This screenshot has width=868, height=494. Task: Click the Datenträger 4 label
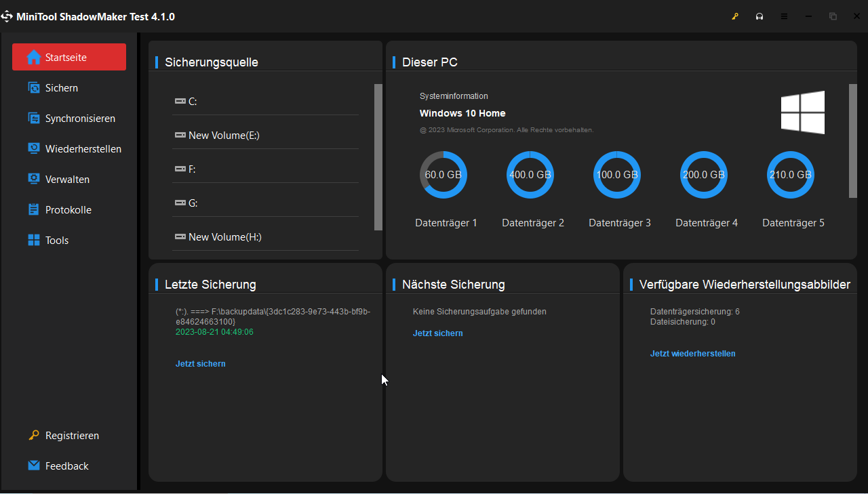point(707,223)
